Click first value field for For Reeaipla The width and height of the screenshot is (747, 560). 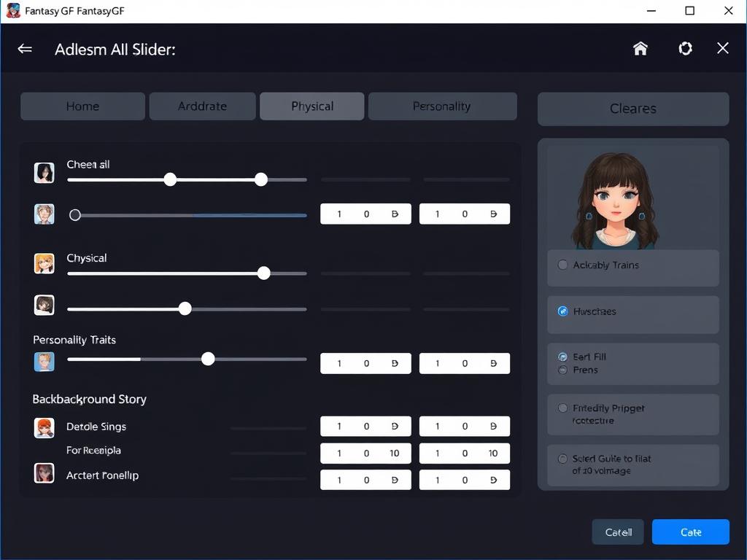click(366, 454)
